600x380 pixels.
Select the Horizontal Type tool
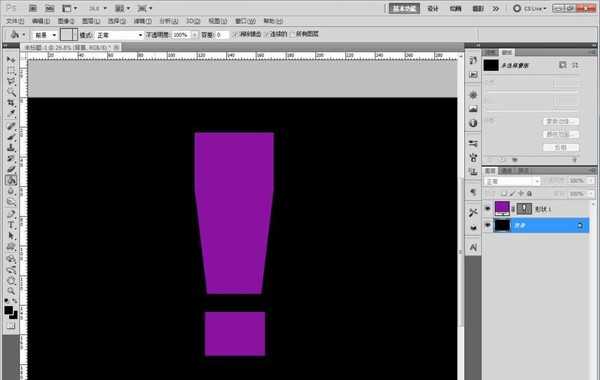click(x=11, y=225)
